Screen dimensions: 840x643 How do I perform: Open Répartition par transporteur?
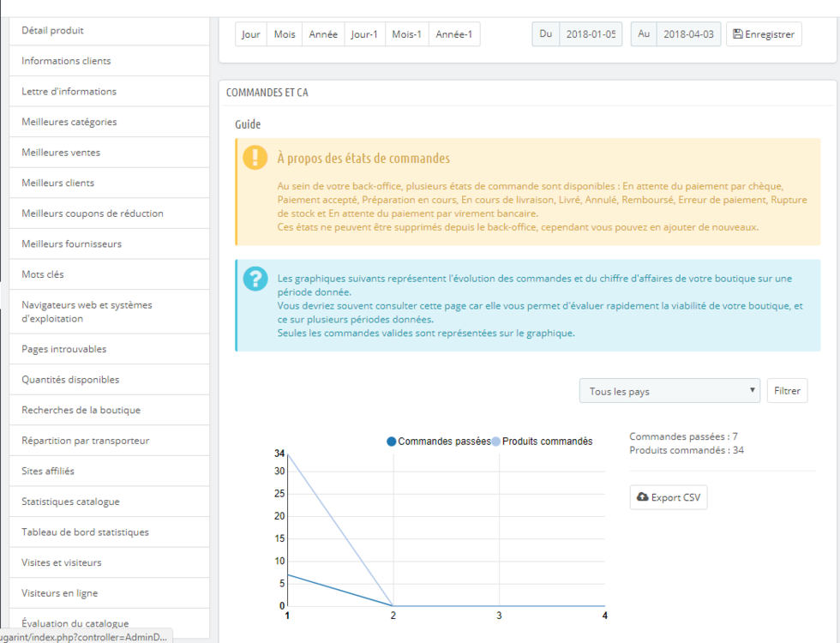pyautogui.click(x=110, y=441)
